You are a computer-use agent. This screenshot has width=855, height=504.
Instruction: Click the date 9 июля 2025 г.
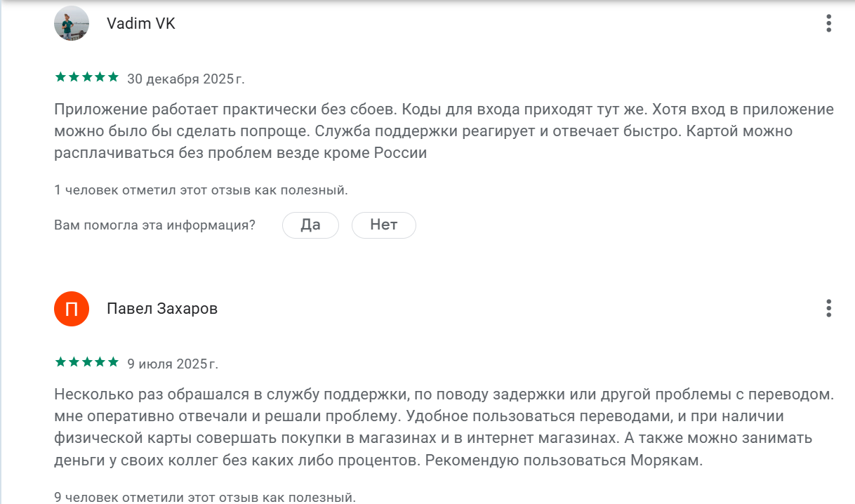[173, 364]
